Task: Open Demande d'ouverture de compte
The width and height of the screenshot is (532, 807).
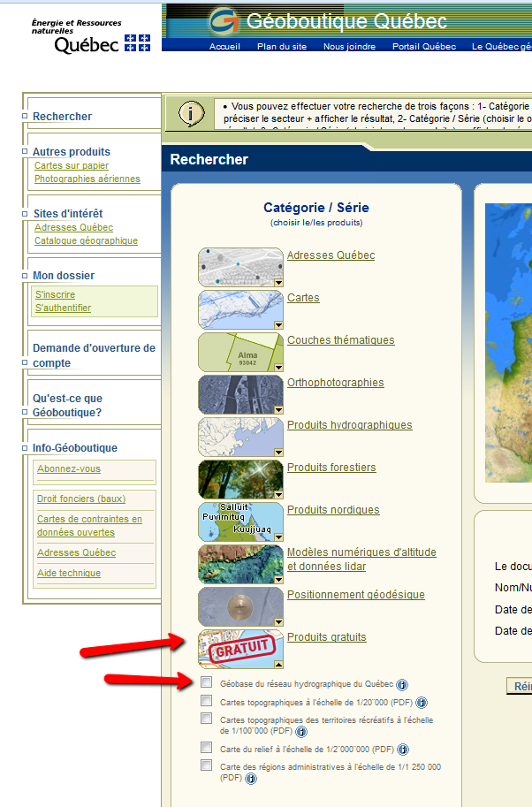Action: point(94,355)
